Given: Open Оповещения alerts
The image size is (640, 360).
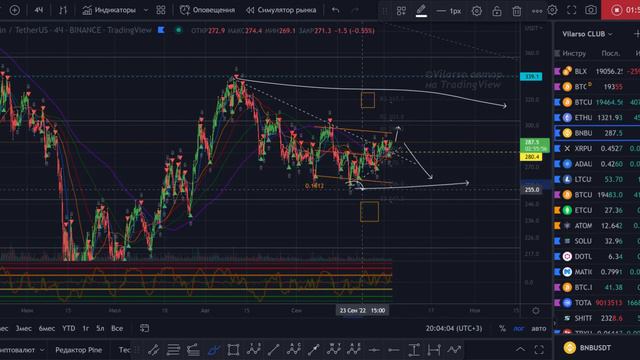Looking at the screenshot, I should [207, 10].
